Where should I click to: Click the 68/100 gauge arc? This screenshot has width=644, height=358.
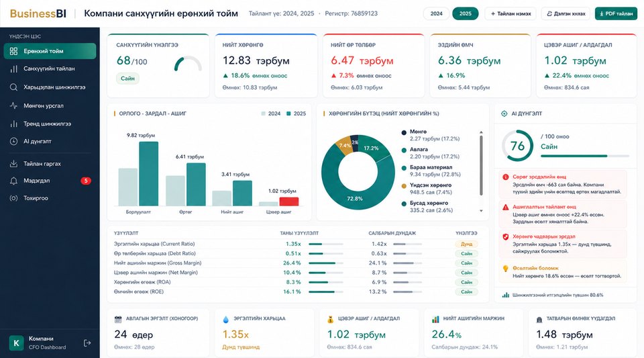[x=188, y=63]
